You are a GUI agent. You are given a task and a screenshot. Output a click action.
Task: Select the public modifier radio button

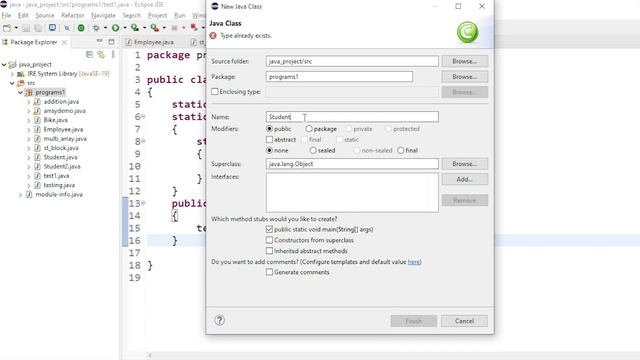point(269,129)
